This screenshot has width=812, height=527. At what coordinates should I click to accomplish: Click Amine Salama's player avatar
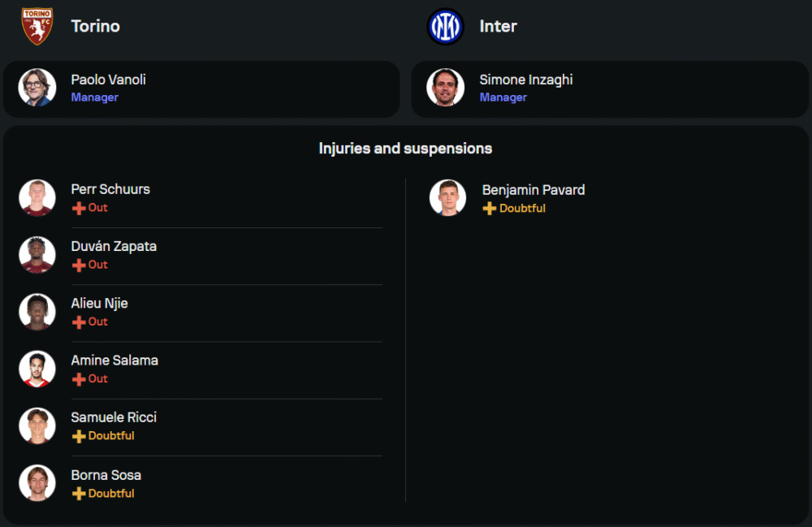(x=37, y=369)
